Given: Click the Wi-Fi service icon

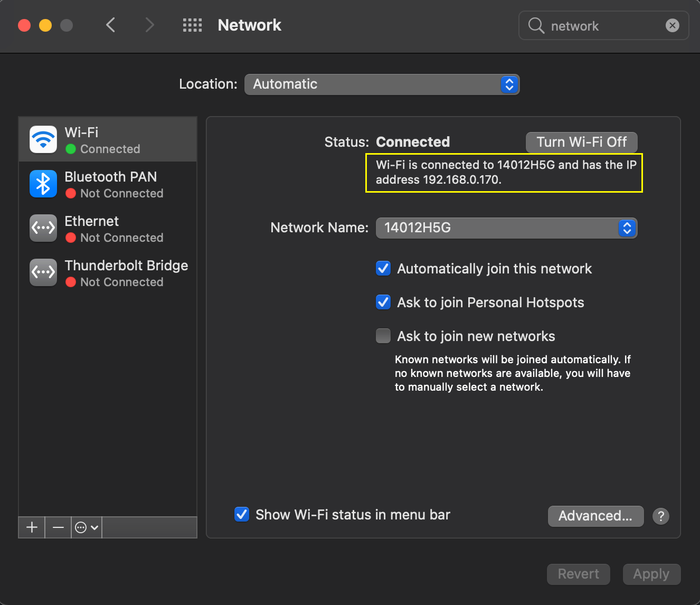Looking at the screenshot, I should click(x=43, y=139).
